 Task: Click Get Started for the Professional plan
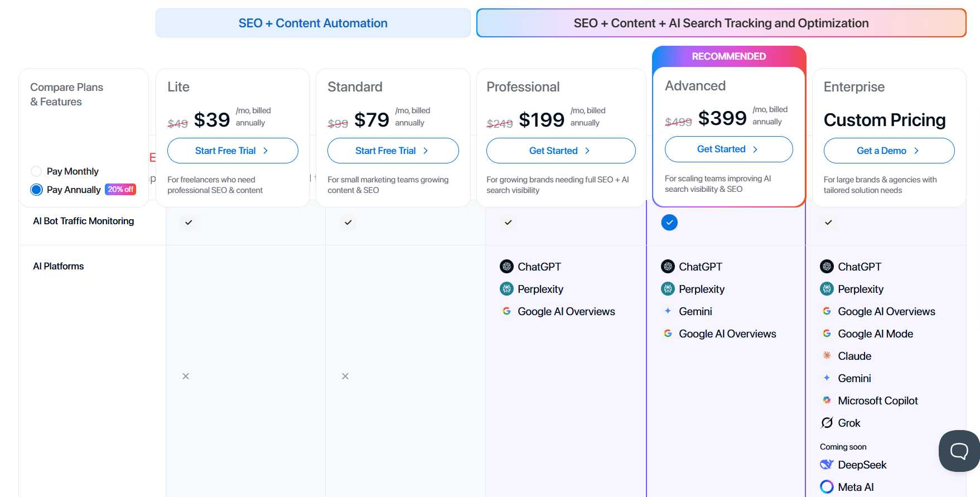click(x=561, y=151)
